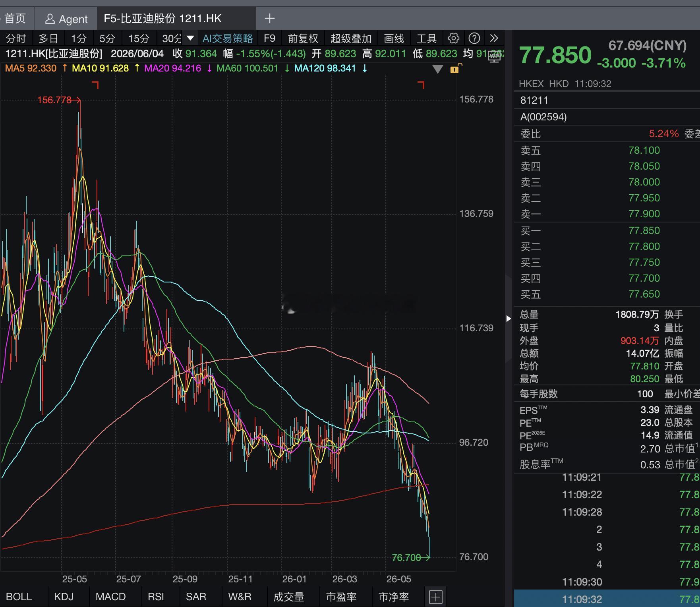Open AI交易策略 strategy
This screenshot has width=700, height=607.
pos(228,39)
